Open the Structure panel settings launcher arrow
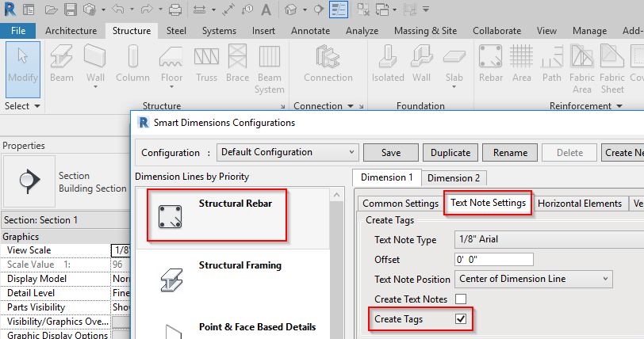Viewport: 644px width, 339px height. pyautogui.click(x=282, y=106)
